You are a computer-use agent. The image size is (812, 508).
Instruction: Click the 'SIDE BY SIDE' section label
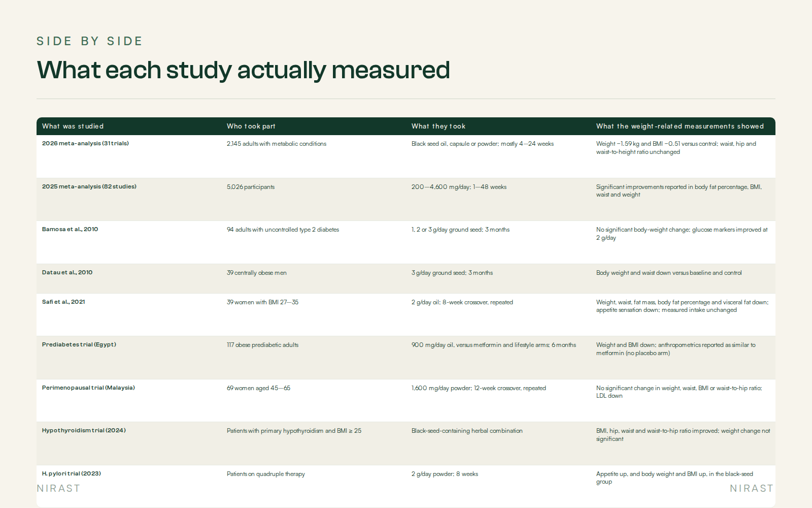click(89, 41)
